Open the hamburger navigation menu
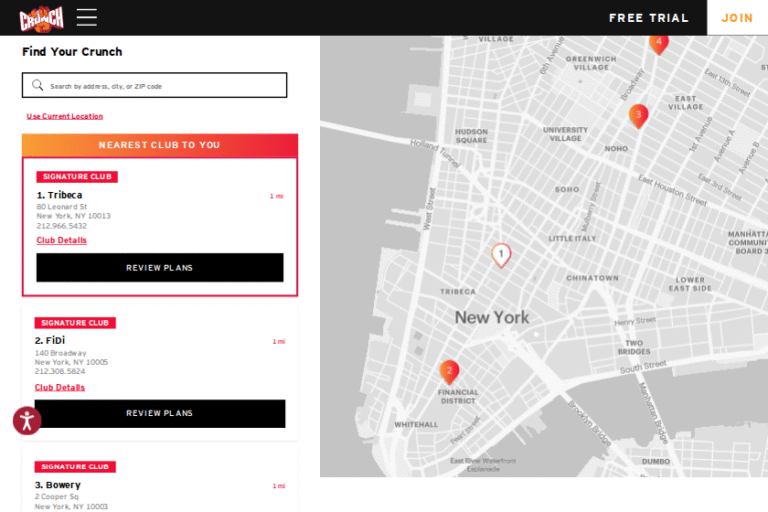This screenshot has width=768, height=512. (x=87, y=17)
